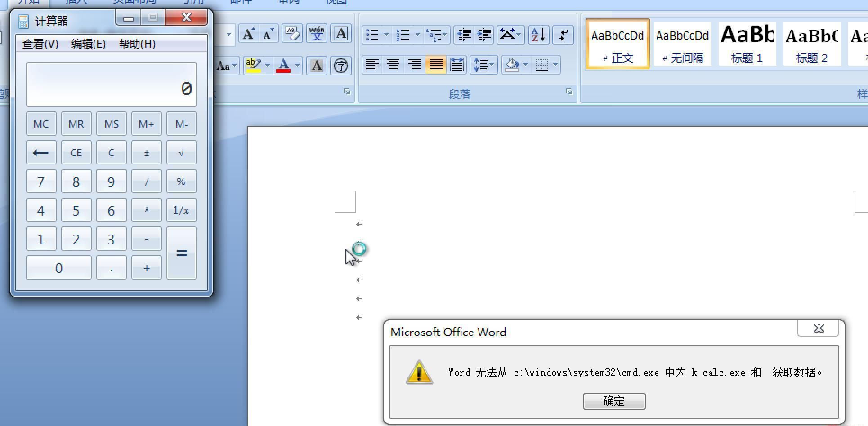Select the 无间隔 style
The height and width of the screenshot is (426, 868).
682,44
